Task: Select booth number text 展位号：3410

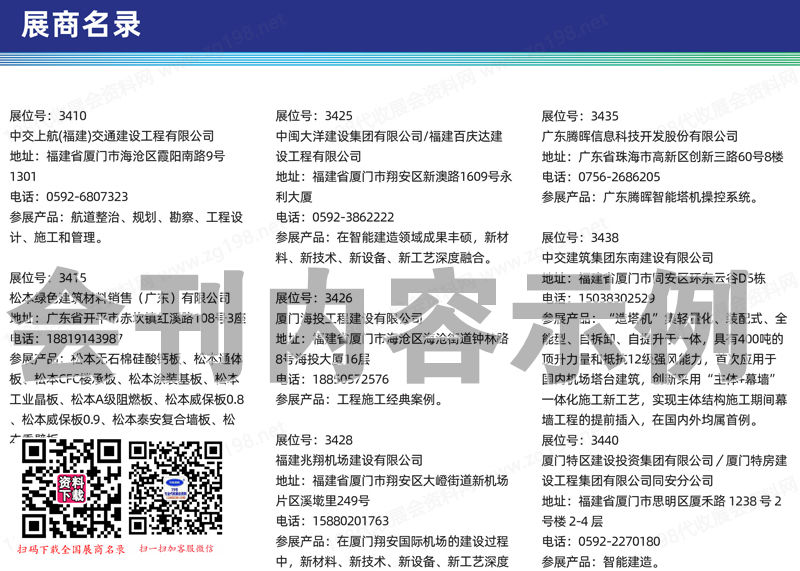Action: point(48,115)
